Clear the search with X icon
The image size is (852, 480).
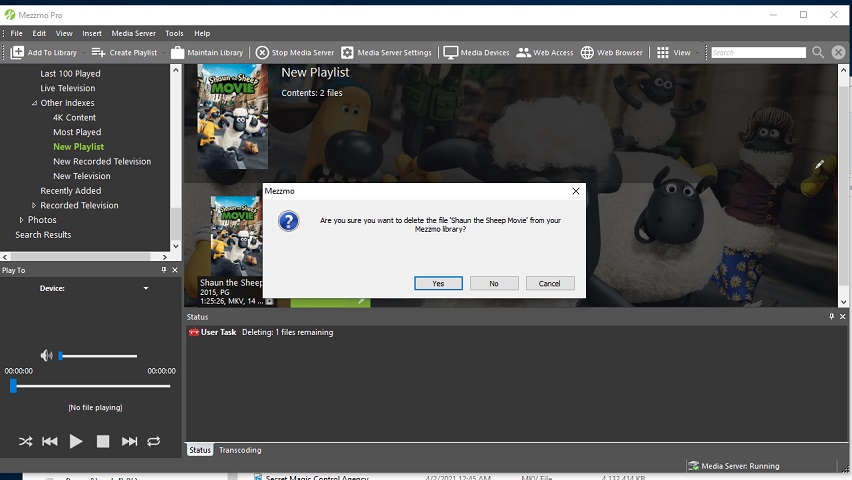[838, 52]
